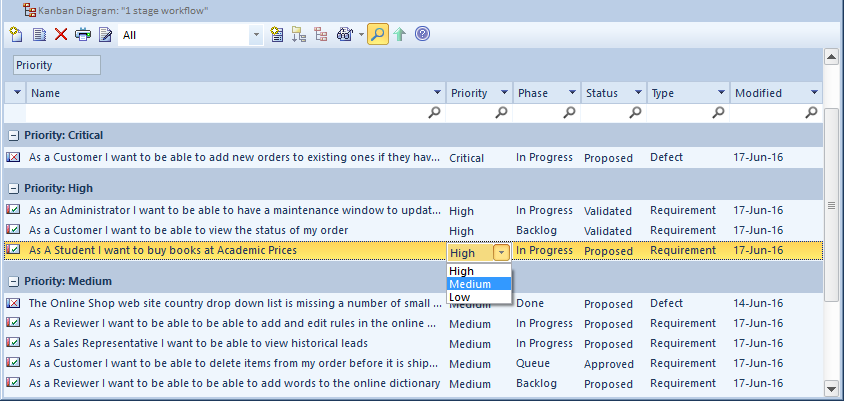The height and width of the screenshot is (401, 844).
Task: Collapse the Priority: High group
Action: pos(13,188)
